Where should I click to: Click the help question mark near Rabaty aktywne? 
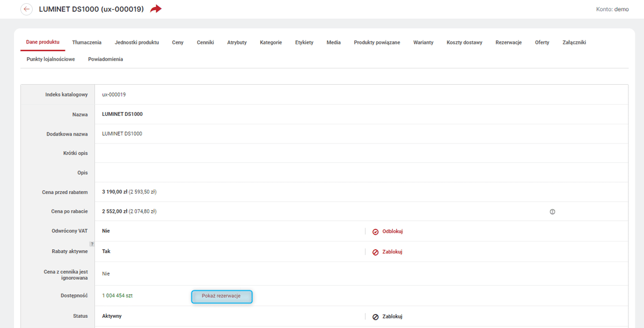[x=92, y=244]
